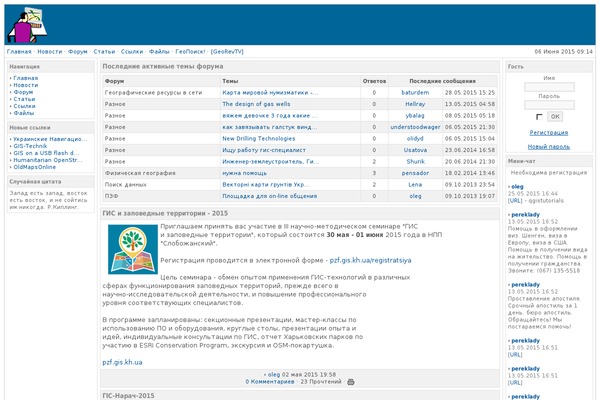View user Hellray profile
Screen dimensions: 600x400
coord(415,104)
